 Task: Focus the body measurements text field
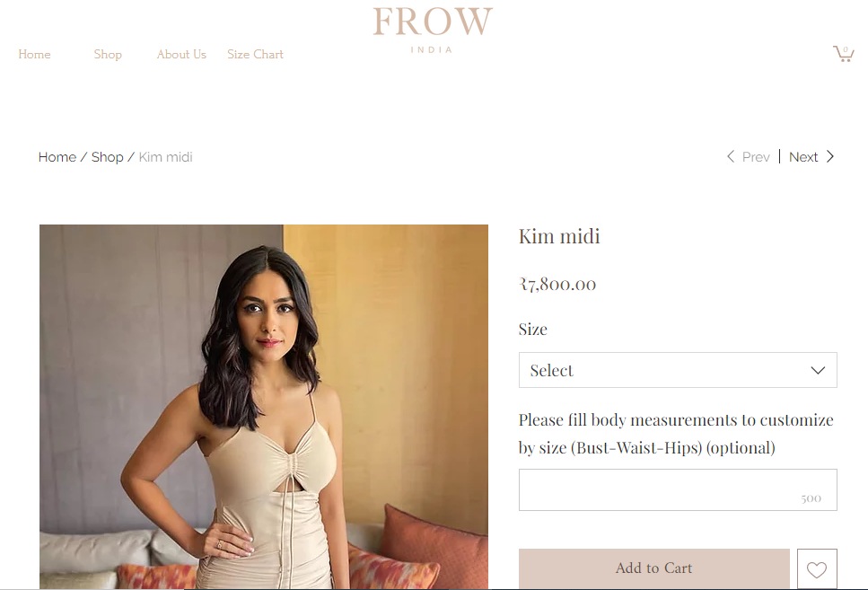coord(678,489)
